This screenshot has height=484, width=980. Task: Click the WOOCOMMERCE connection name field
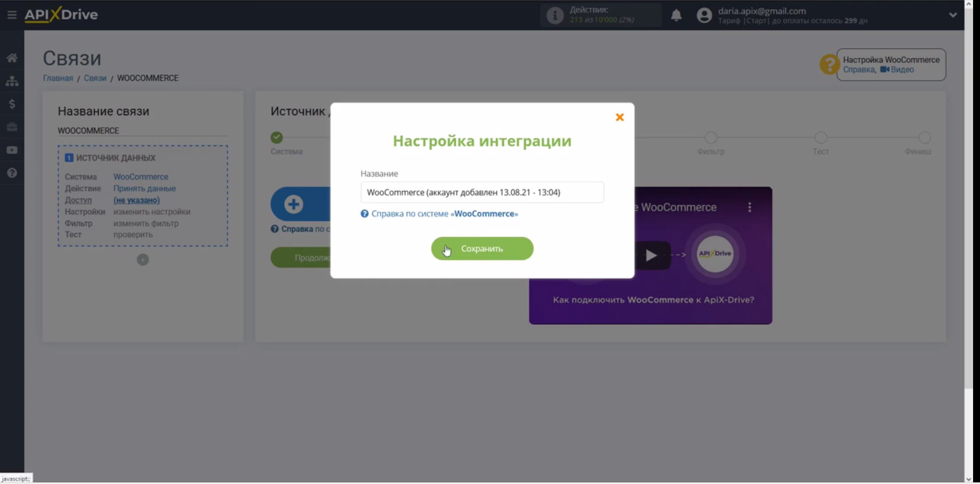(x=142, y=131)
